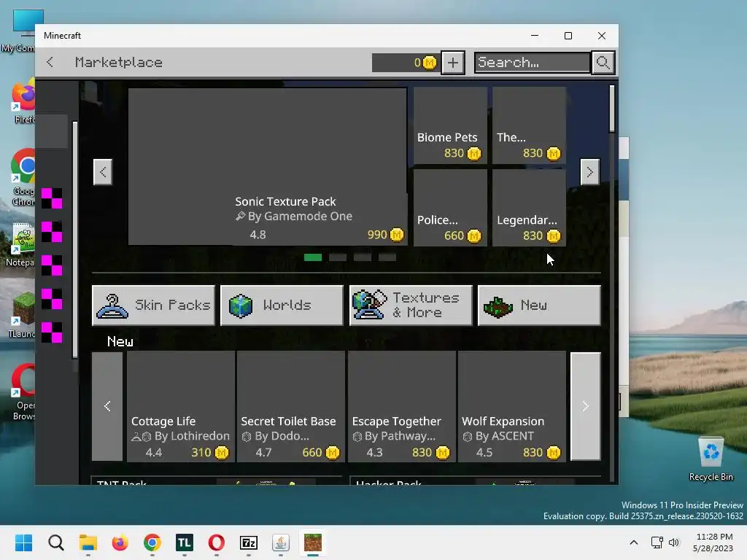Click the magnifier search button
This screenshot has height=560, width=747.
[x=603, y=63]
